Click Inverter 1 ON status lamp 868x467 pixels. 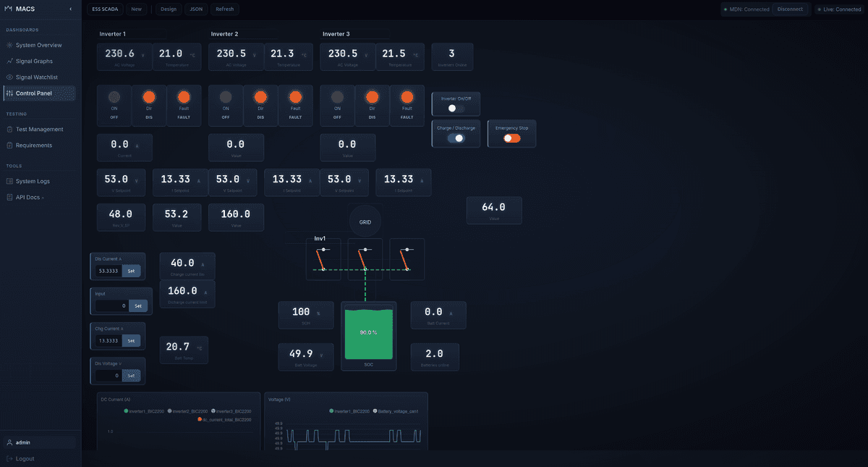point(114,96)
